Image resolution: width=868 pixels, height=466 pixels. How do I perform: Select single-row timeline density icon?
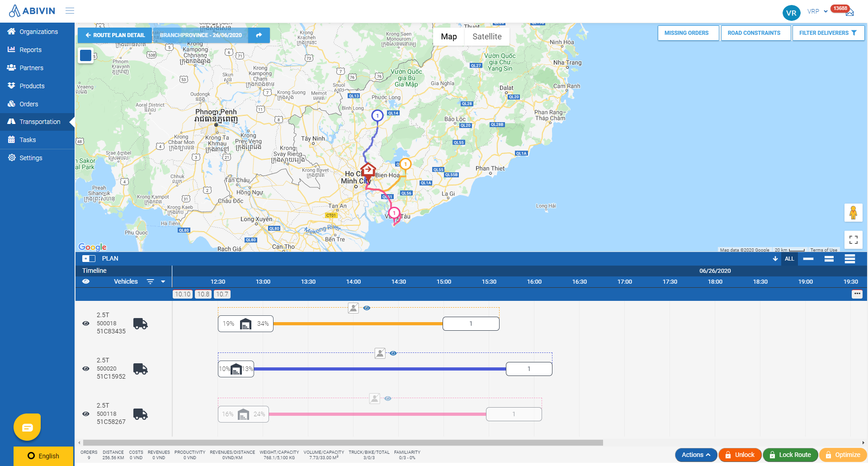tap(808, 259)
